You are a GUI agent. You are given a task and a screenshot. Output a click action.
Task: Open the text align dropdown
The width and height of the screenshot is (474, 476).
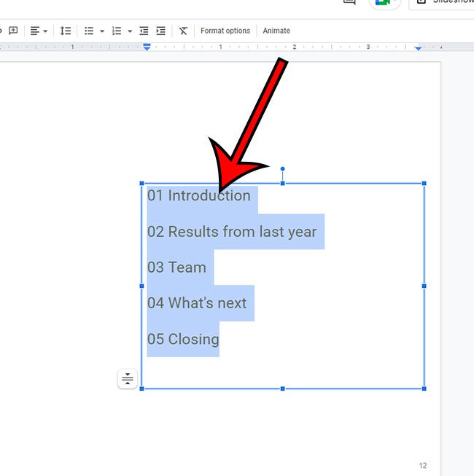coord(39,31)
